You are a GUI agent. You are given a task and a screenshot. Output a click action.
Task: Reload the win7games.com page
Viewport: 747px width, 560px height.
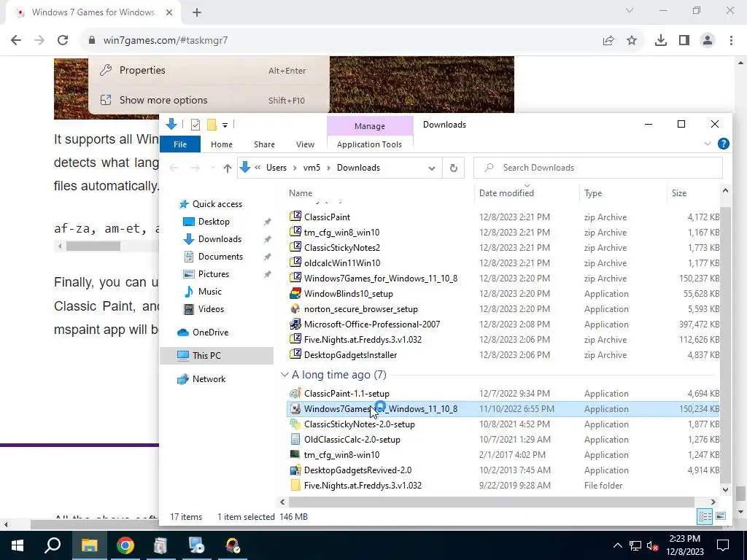pyautogui.click(x=63, y=41)
